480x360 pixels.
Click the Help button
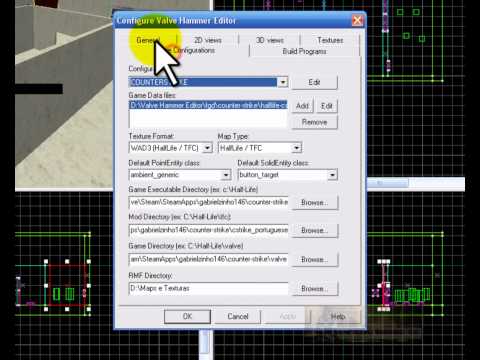coord(338,316)
